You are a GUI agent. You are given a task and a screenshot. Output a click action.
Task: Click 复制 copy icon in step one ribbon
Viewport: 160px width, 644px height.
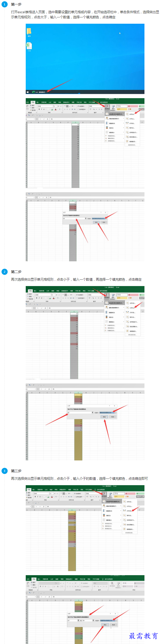click(x=33, y=108)
